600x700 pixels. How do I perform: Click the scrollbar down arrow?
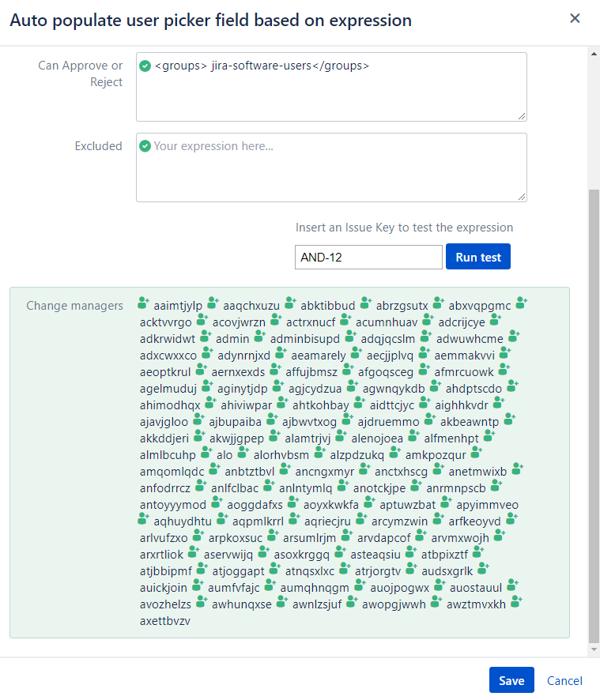pyautogui.click(x=594, y=649)
